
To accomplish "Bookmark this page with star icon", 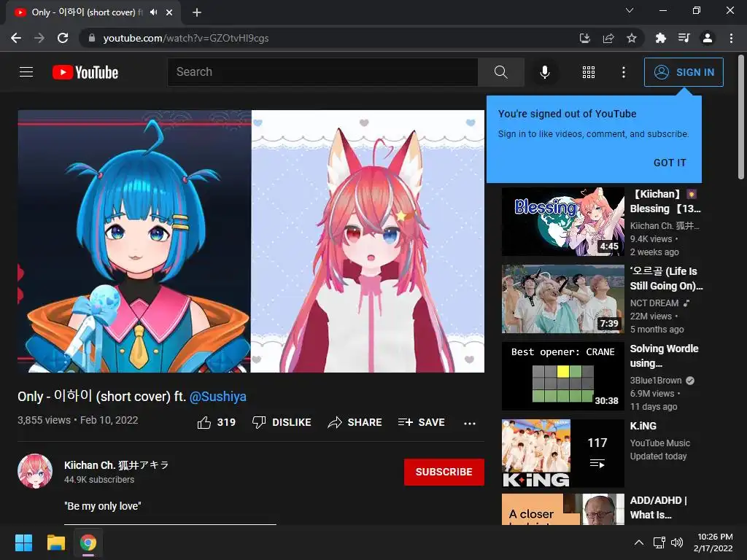I will [631, 38].
